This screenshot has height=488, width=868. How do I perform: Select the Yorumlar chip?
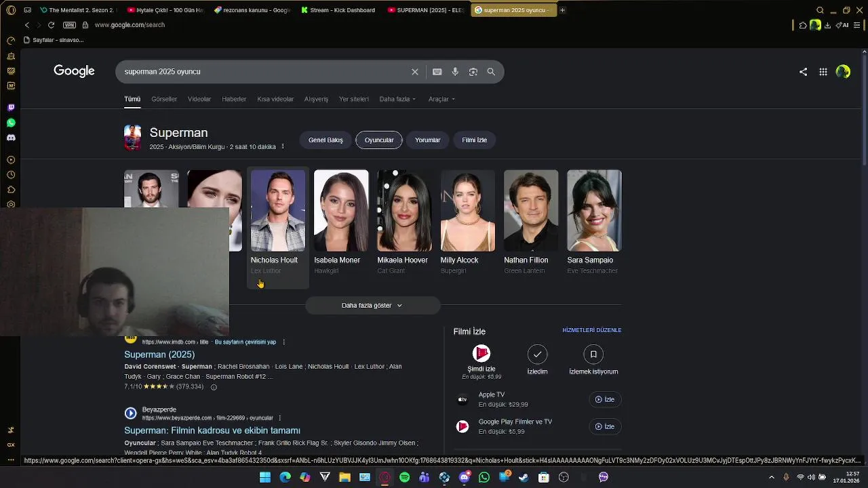click(x=428, y=140)
